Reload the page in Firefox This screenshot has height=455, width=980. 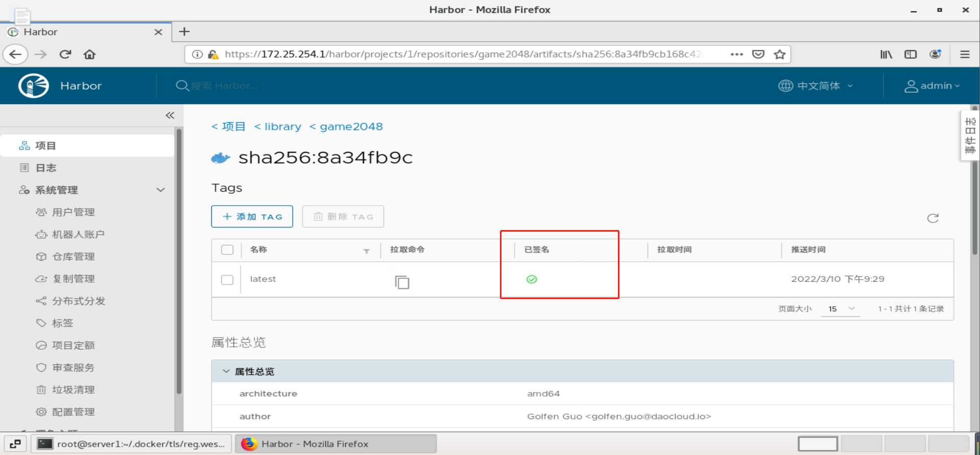coord(65,54)
